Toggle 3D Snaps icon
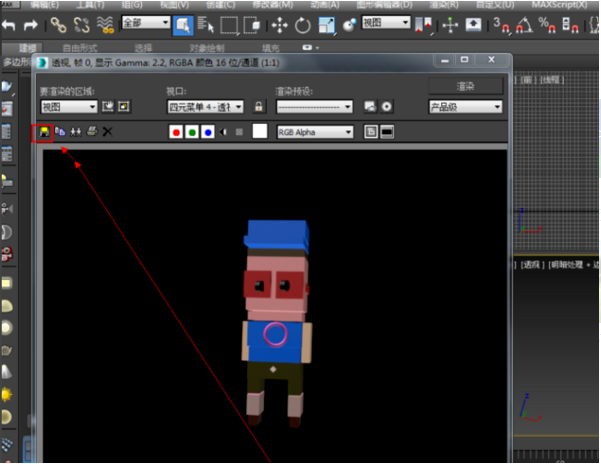601x464 pixels. 501,25
